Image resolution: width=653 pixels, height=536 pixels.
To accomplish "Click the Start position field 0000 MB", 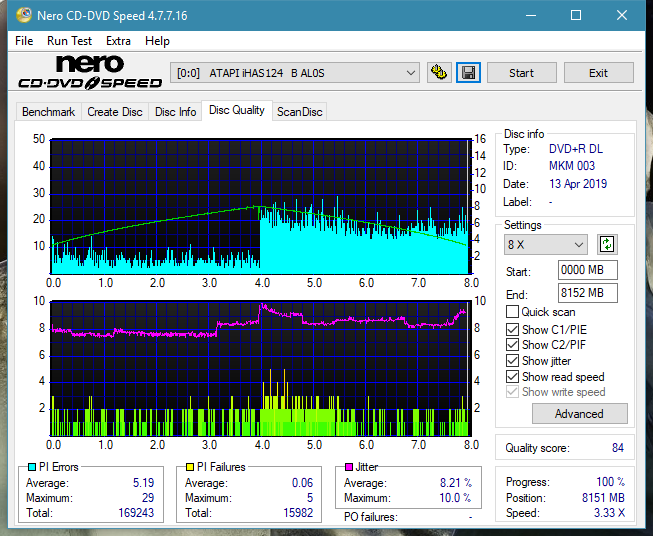I will click(588, 270).
